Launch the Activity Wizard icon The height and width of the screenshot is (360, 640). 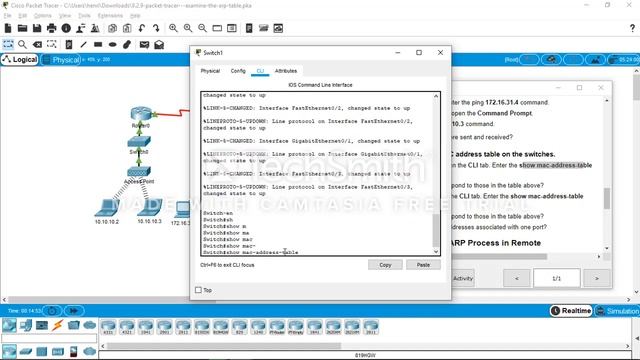81,28
